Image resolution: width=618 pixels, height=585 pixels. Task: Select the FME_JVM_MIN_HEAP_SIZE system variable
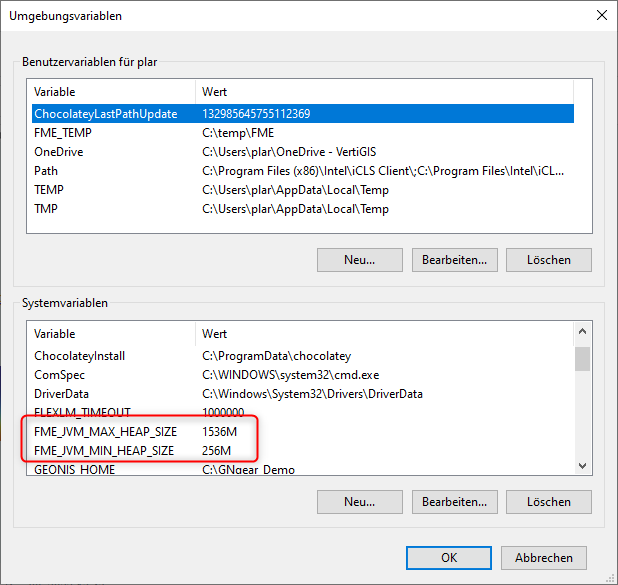[303, 451]
